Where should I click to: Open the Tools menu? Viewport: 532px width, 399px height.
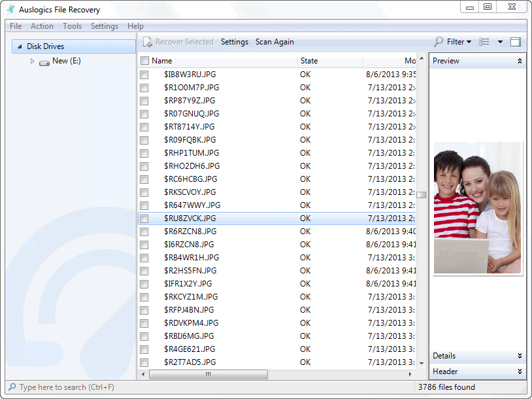[x=73, y=26]
